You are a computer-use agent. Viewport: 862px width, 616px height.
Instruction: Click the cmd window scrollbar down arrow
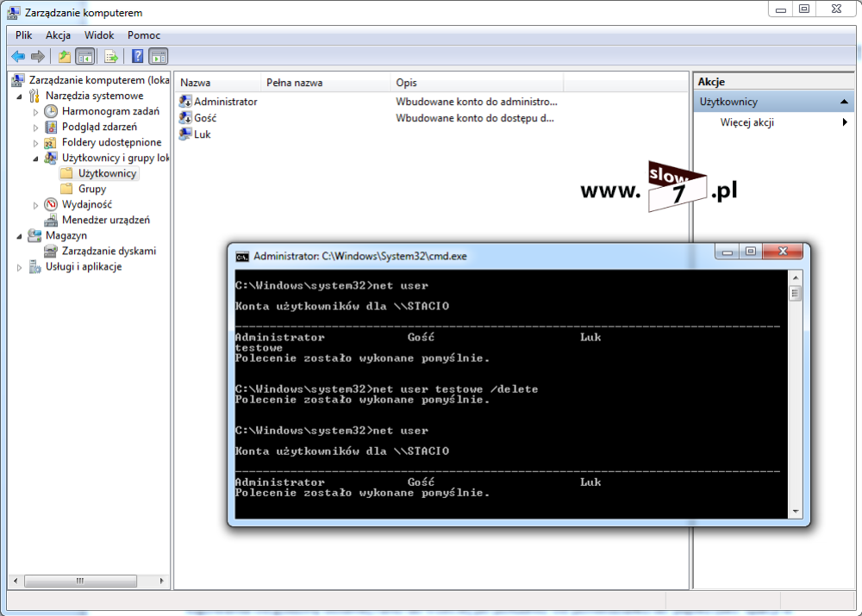(796, 512)
